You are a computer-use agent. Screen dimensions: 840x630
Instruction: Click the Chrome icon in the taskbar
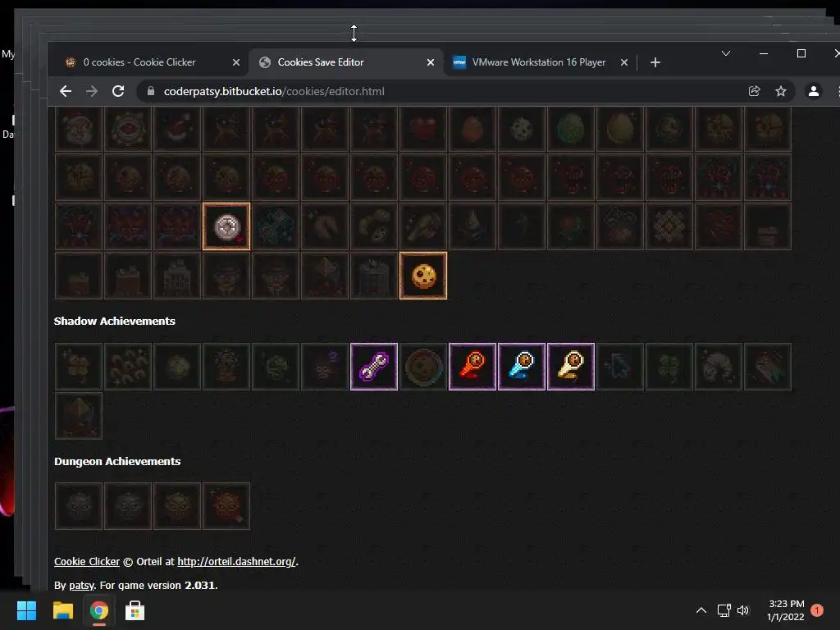point(98,610)
